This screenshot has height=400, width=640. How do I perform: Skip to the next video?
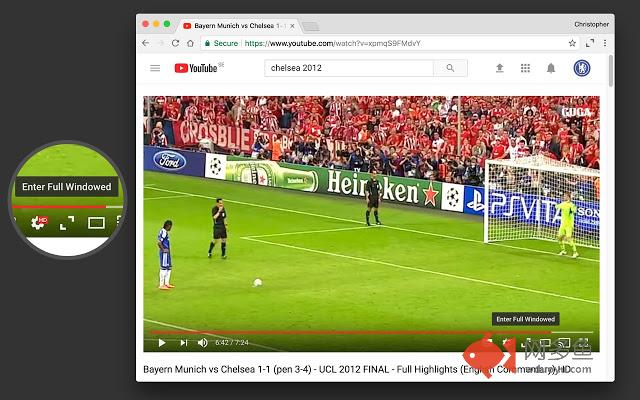[184, 343]
